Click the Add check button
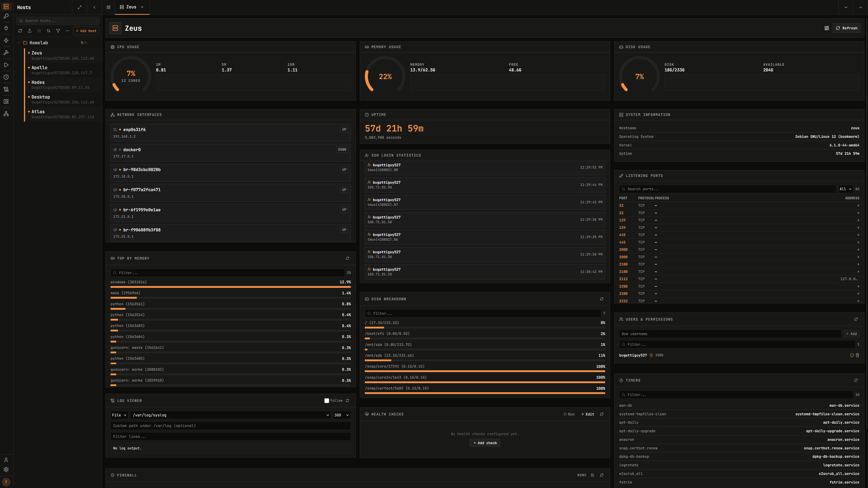 485,443
